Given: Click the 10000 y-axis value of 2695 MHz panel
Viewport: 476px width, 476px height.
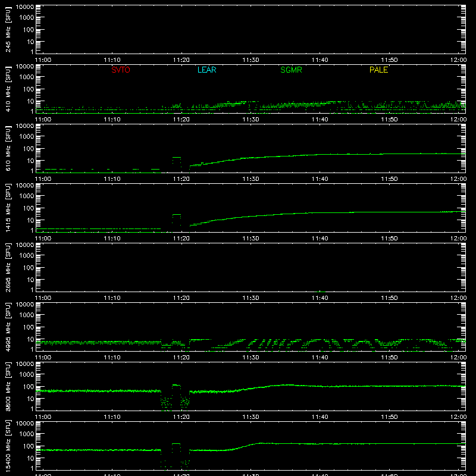Looking at the screenshot, I should tap(25, 245).
